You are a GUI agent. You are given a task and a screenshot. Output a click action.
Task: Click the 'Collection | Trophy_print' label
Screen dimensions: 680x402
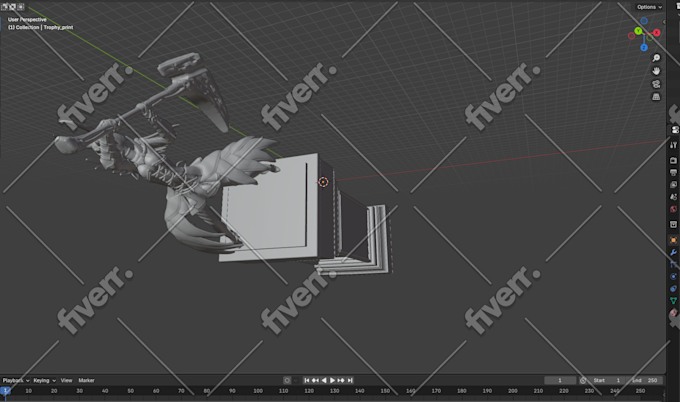(x=41, y=27)
